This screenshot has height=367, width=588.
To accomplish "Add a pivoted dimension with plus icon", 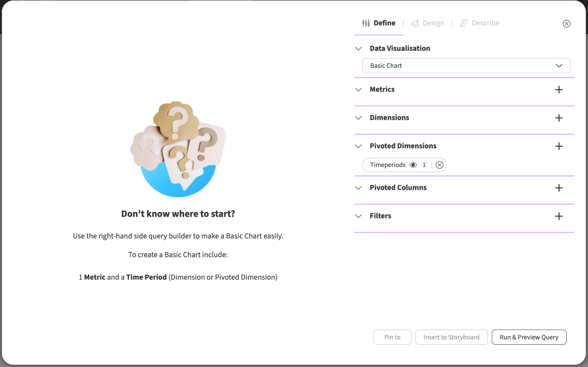I will pos(559,146).
